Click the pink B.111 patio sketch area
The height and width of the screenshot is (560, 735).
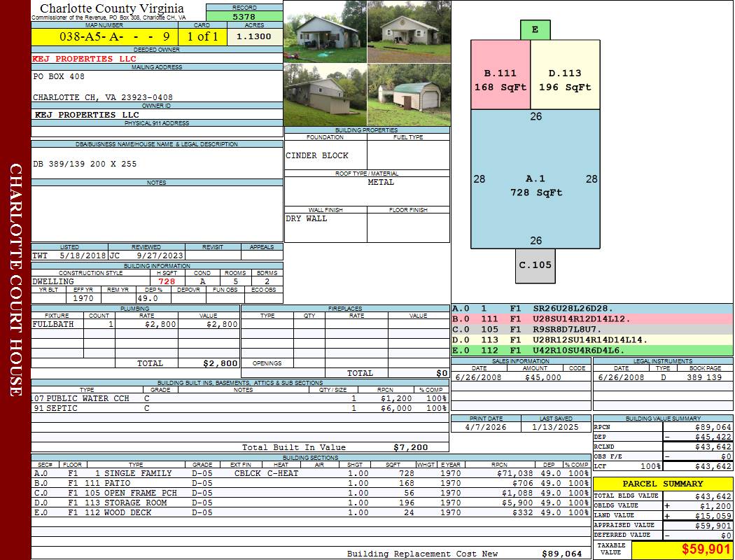(x=500, y=75)
